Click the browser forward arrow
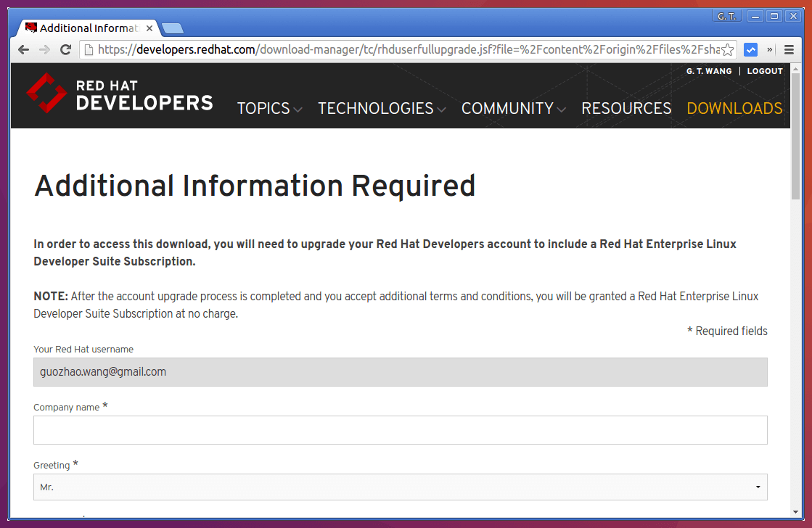812x528 pixels. 44,49
